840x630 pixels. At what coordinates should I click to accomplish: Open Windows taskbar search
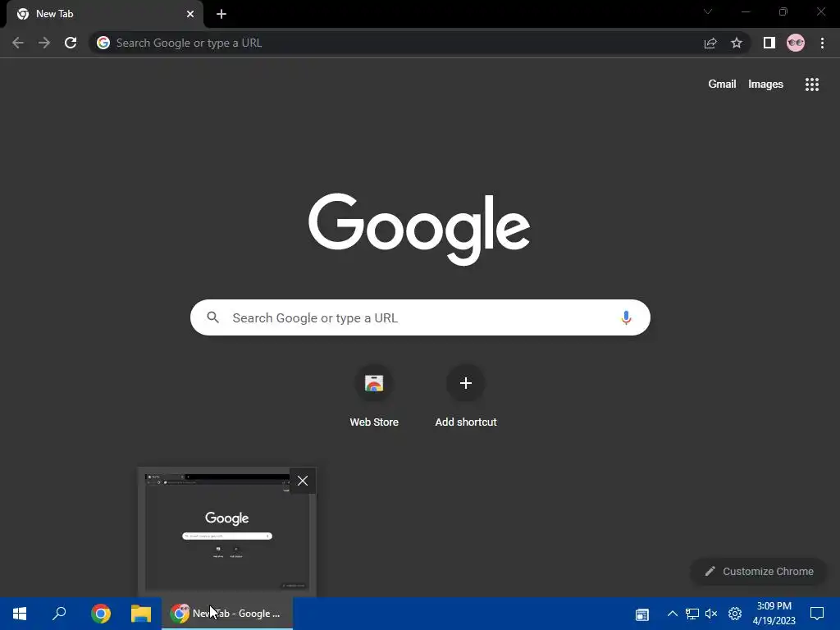pyautogui.click(x=59, y=614)
